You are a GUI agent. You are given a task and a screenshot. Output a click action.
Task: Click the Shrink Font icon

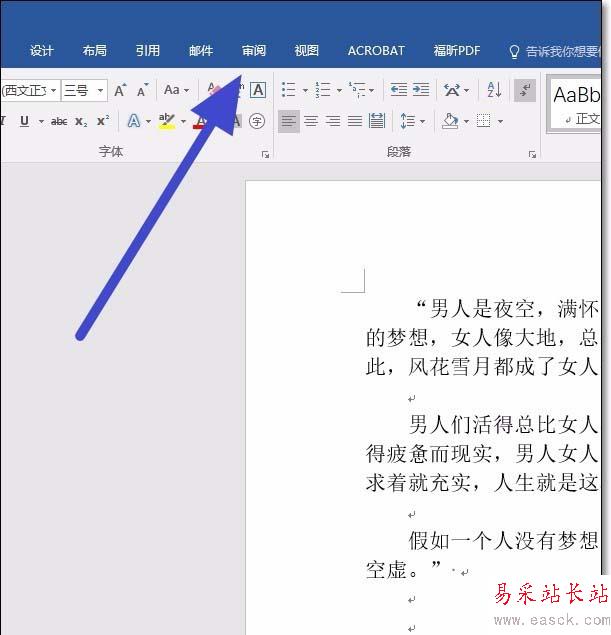point(142,90)
